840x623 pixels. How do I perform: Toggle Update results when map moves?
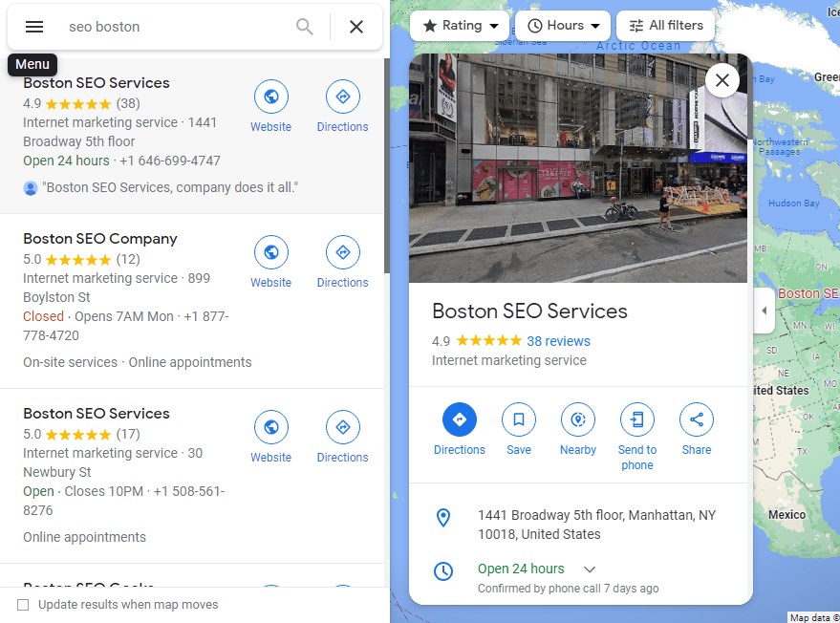(23, 605)
